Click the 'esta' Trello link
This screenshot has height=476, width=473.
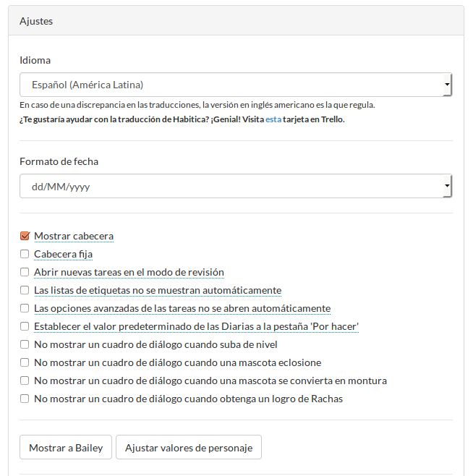[273, 119]
